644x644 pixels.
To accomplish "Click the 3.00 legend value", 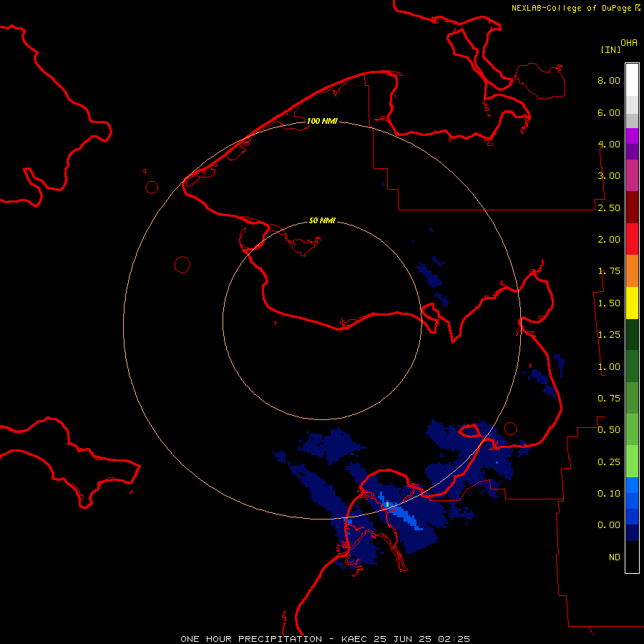I will point(609,176).
